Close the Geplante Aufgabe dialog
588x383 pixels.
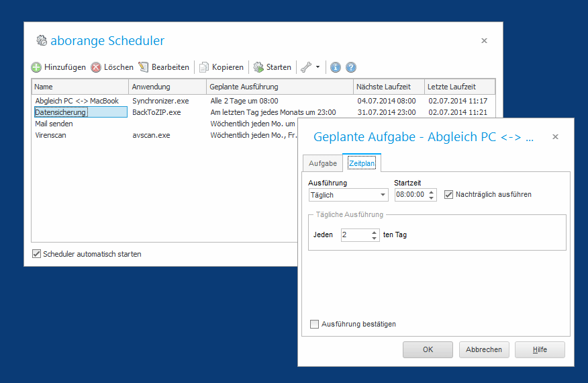[555, 136]
